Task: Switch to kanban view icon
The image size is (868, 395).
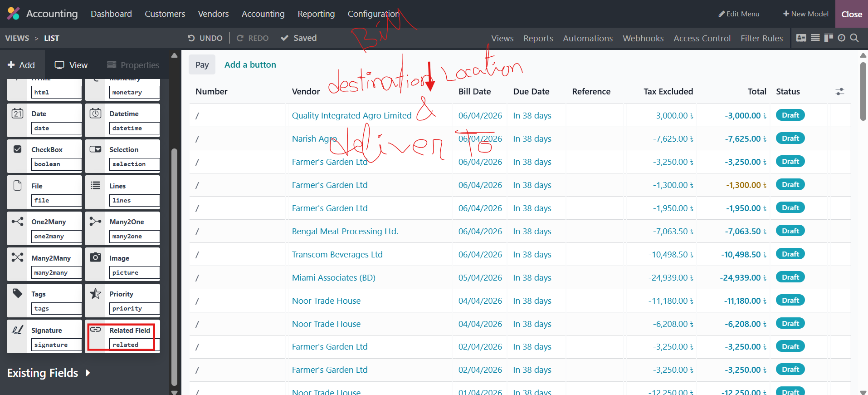Action: point(829,38)
